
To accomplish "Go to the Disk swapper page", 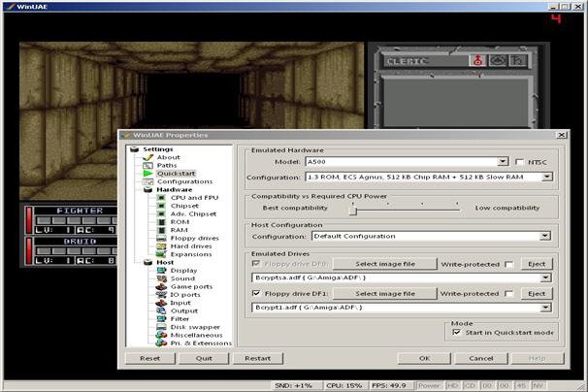I will click(180, 325).
